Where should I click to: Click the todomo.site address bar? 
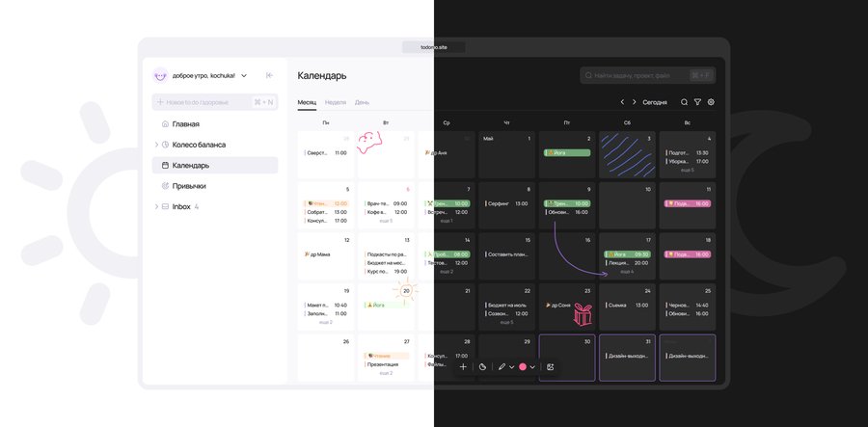pyautogui.click(x=433, y=47)
